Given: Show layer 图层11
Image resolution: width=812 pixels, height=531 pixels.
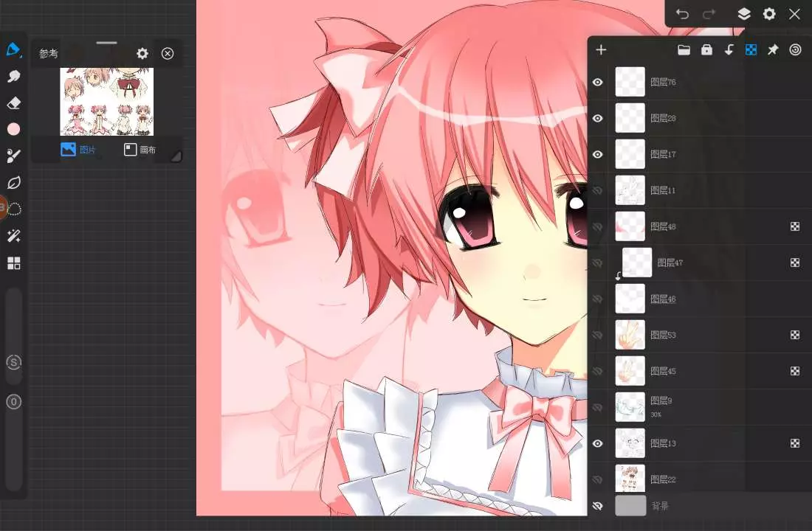Looking at the screenshot, I should 598,190.
